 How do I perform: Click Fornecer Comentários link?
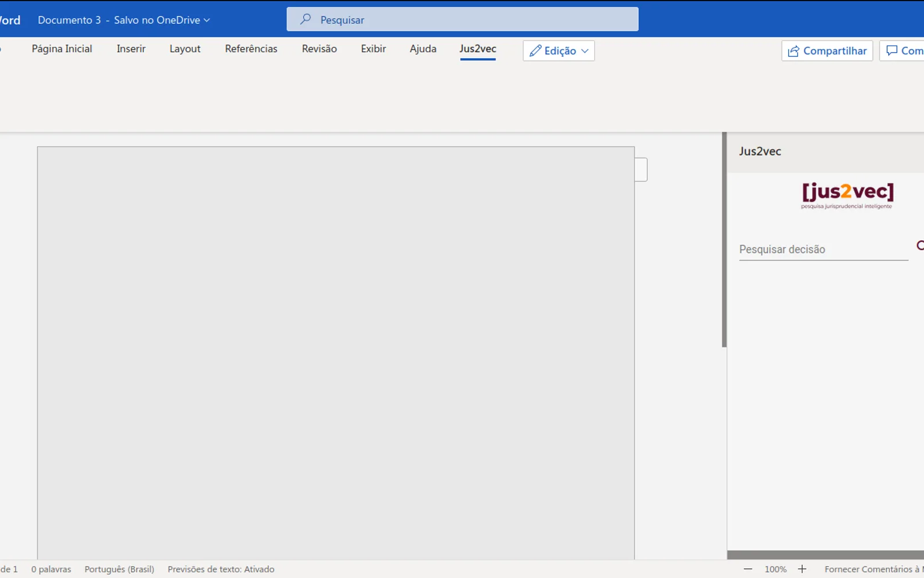[x=874, y=569]
